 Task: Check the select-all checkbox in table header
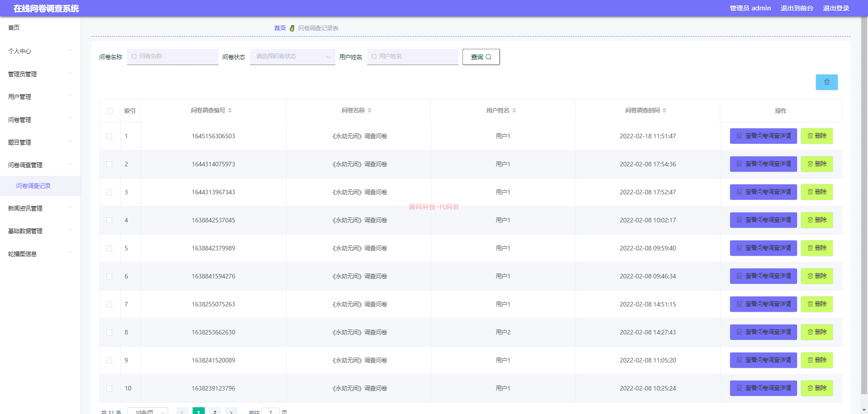click(109, 111)
